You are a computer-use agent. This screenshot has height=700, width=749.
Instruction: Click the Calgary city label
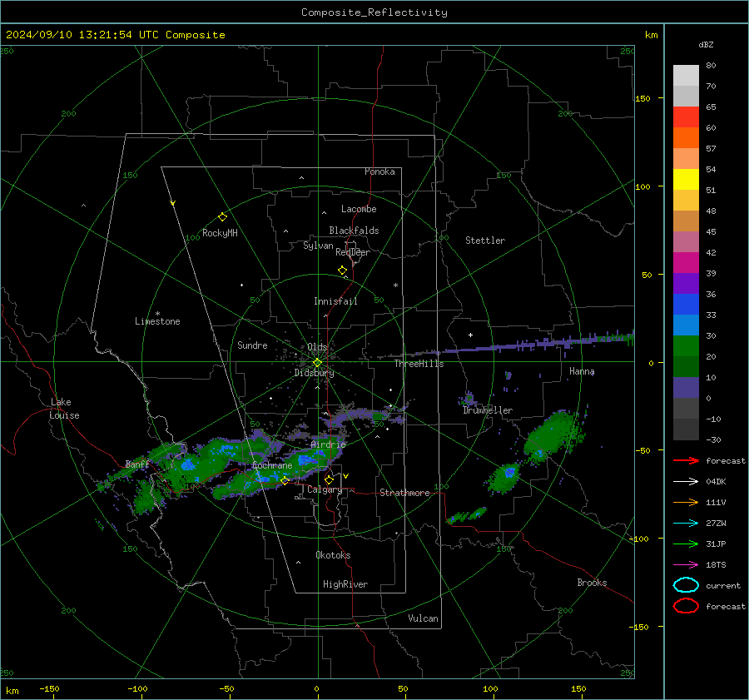point(325,489)
